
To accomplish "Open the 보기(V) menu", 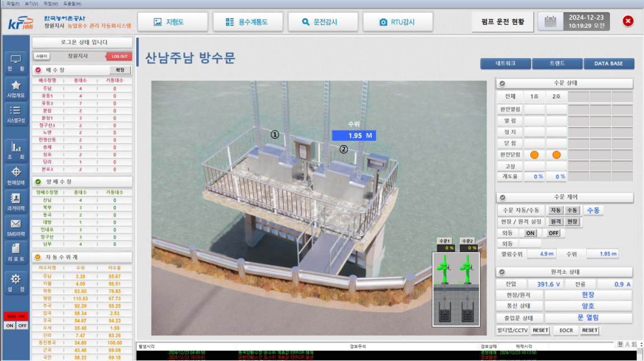I will click(x=31, y=4).
